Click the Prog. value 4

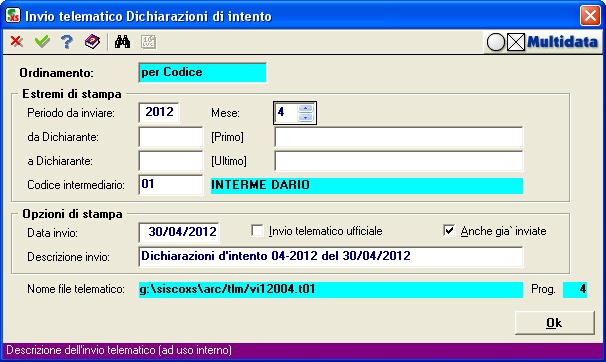click(575, 289)
